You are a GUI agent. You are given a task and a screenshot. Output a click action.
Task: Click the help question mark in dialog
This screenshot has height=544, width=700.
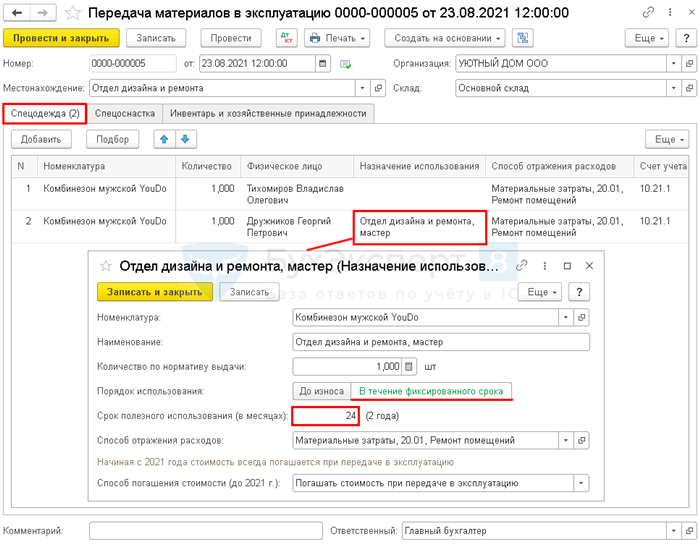(x=579, y=292)
